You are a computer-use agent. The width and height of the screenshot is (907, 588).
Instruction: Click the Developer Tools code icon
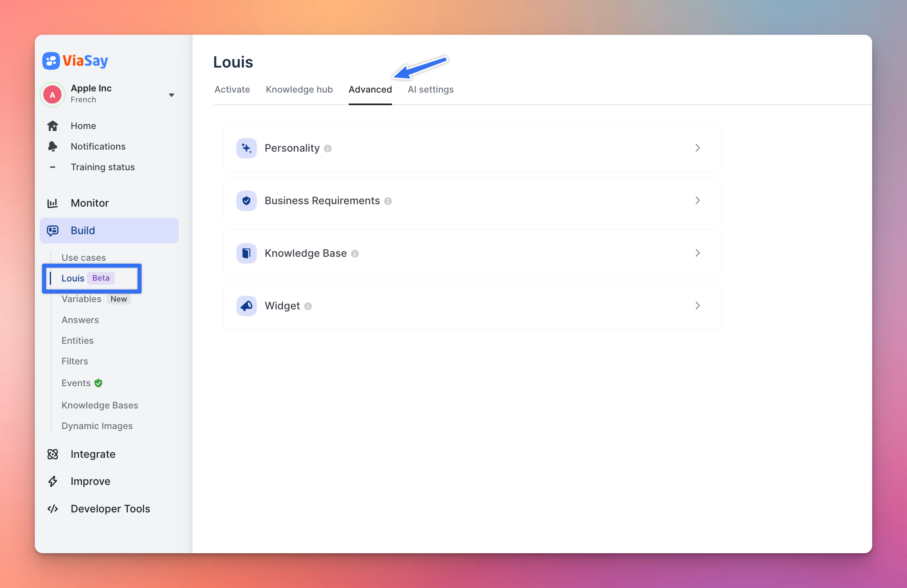click(x=53, y=509)
